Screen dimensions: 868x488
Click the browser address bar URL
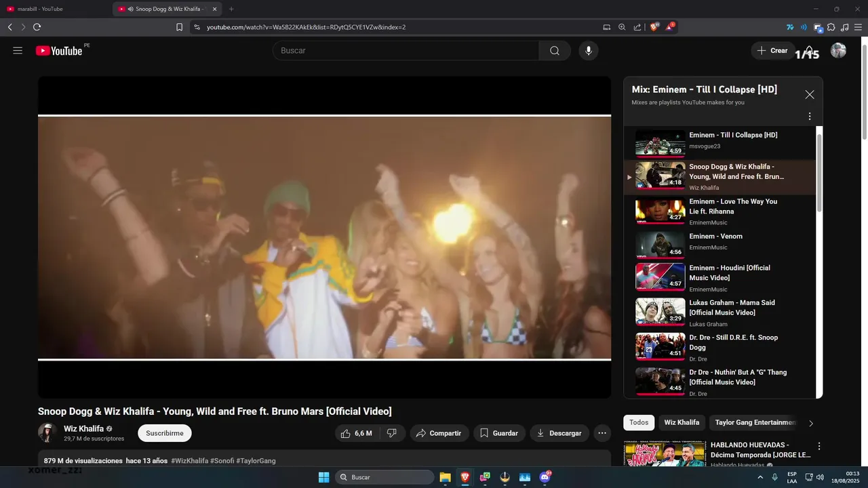coord(306,27)
